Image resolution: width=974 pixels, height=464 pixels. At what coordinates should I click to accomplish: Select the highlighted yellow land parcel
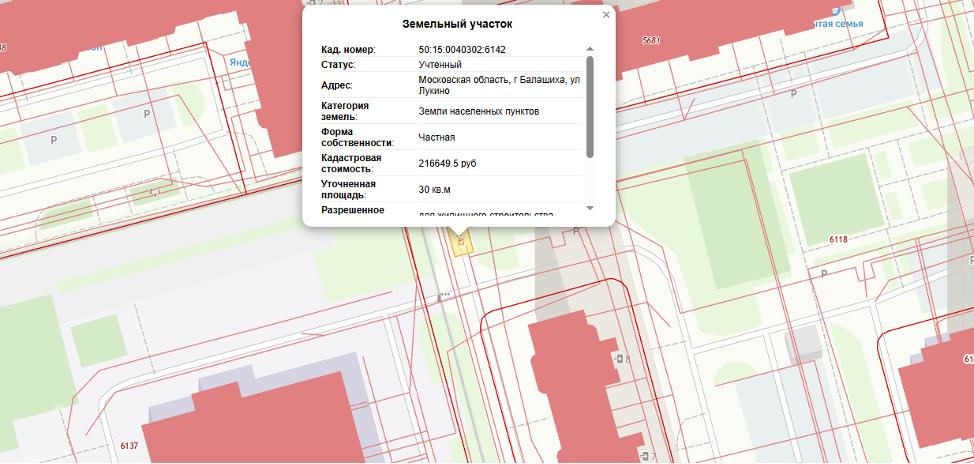(461, 244)
